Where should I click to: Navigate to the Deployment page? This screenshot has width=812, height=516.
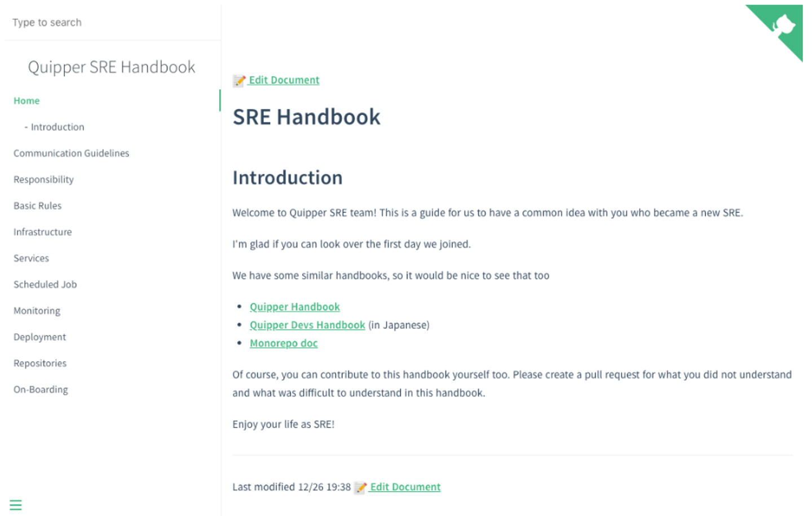point(39,337)
